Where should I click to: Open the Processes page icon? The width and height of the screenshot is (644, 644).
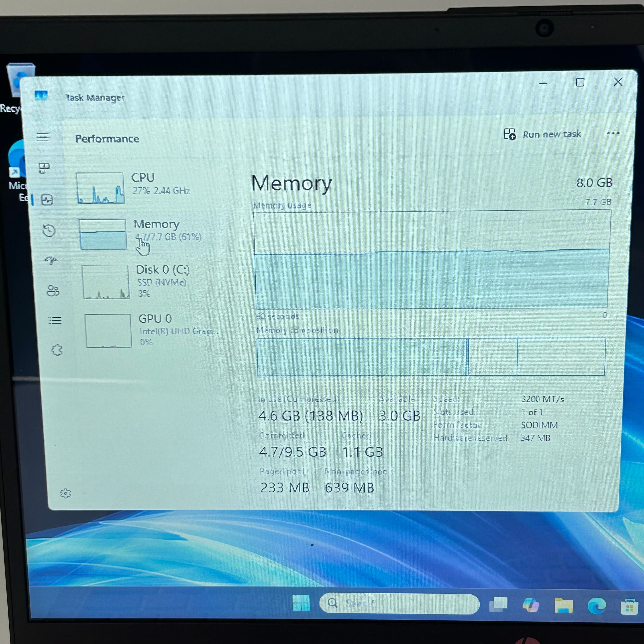click(44, 168)
